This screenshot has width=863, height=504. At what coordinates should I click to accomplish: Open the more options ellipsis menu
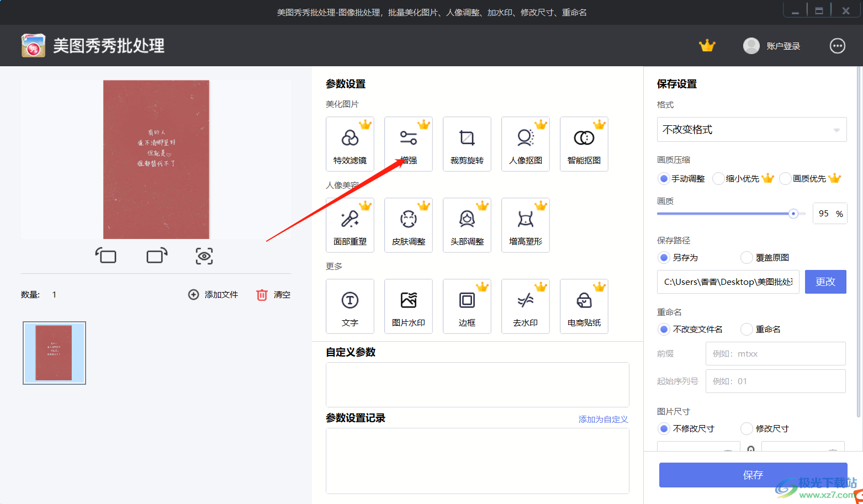point(838,46)
